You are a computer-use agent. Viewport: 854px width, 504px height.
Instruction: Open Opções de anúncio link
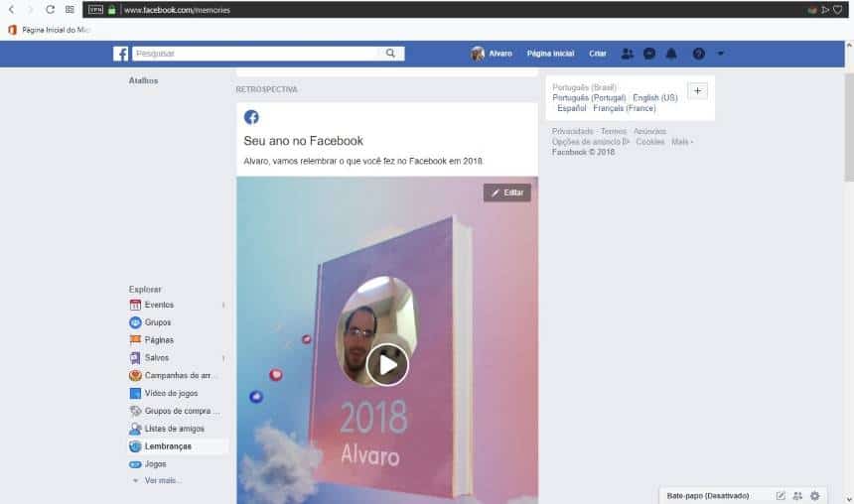click(591, 142)
